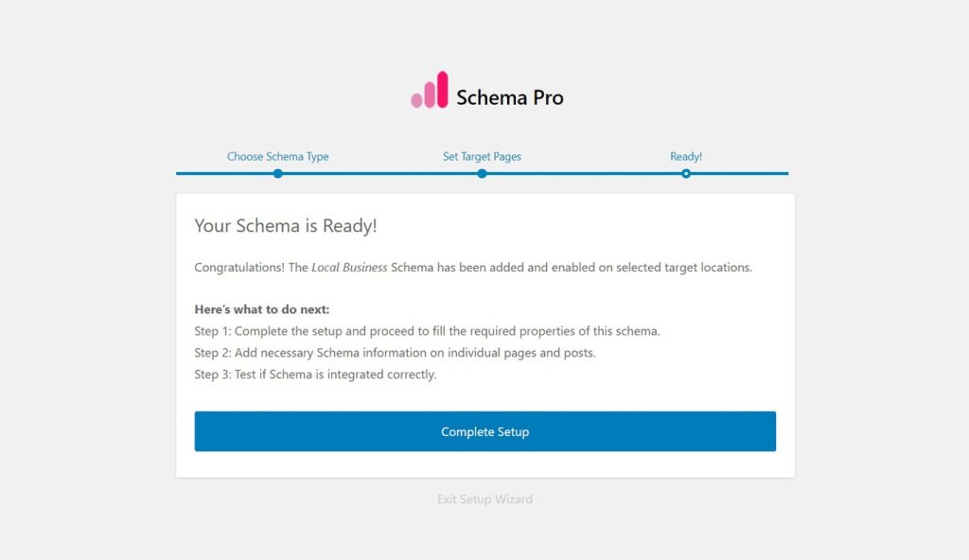The height and width of the screenshot is (560, 969).
Task: Click progress bar between first and second steps
Action: (x=379, y=173)
